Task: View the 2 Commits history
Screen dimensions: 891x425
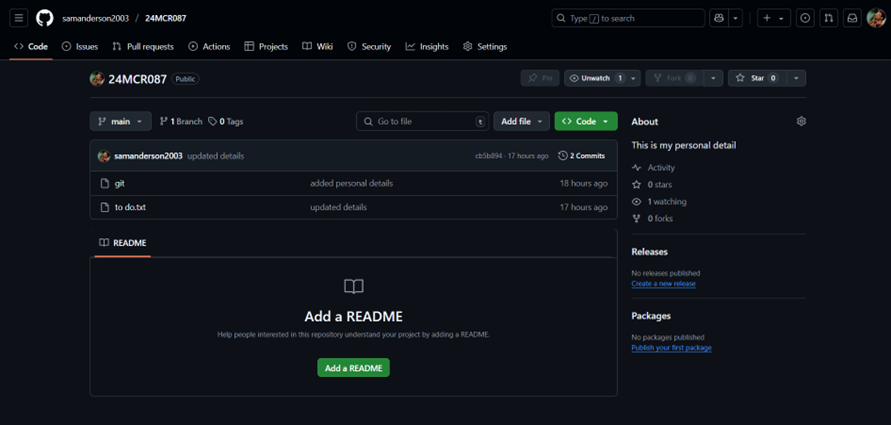Action: click(581, 156)
